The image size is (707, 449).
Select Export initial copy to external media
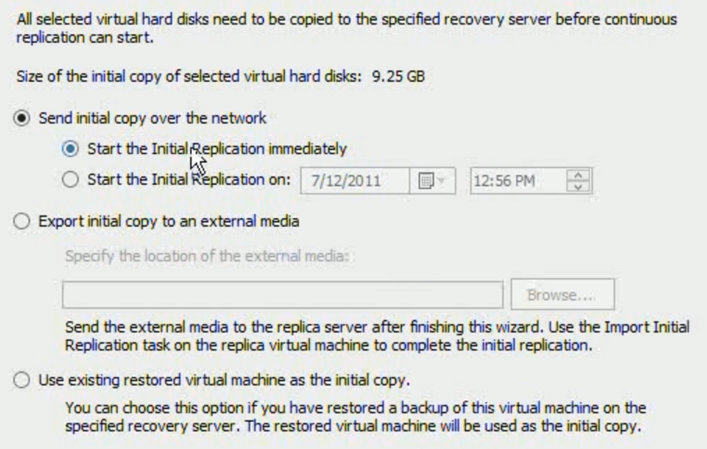(22, 221)
